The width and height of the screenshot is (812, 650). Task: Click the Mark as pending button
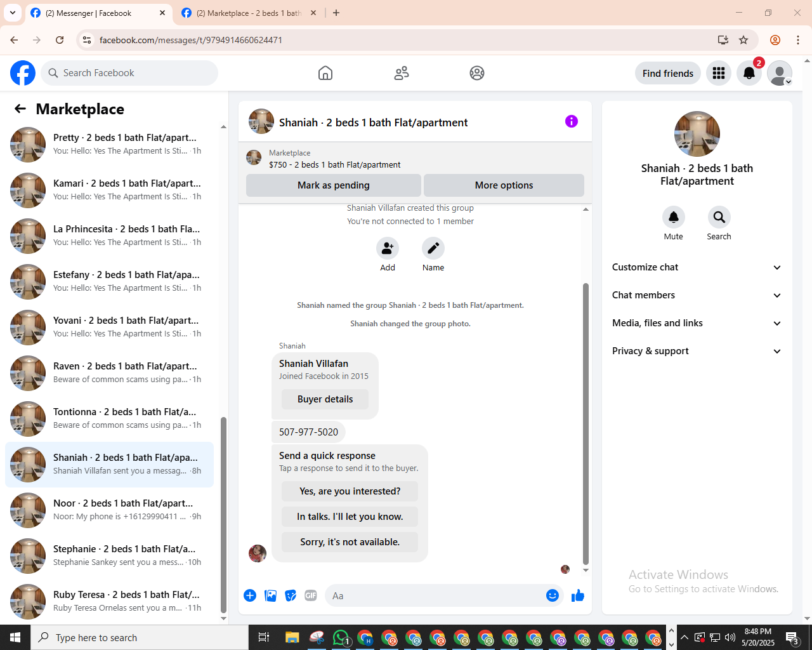coord(334,185)
